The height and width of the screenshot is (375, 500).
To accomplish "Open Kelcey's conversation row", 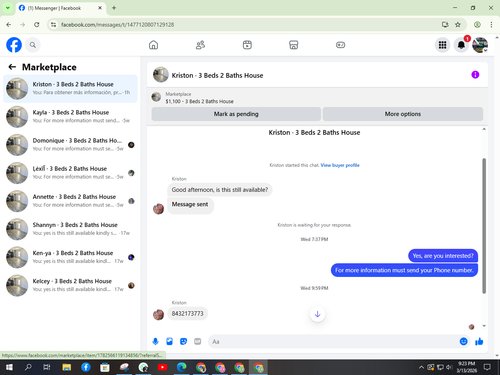I will coord(70,285).
